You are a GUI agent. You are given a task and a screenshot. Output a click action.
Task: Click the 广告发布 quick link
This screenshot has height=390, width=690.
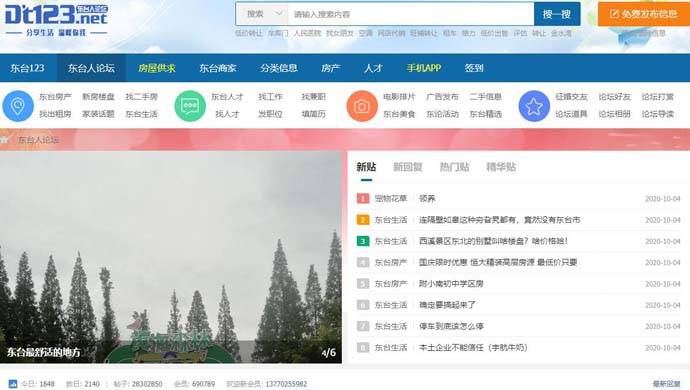442,96
